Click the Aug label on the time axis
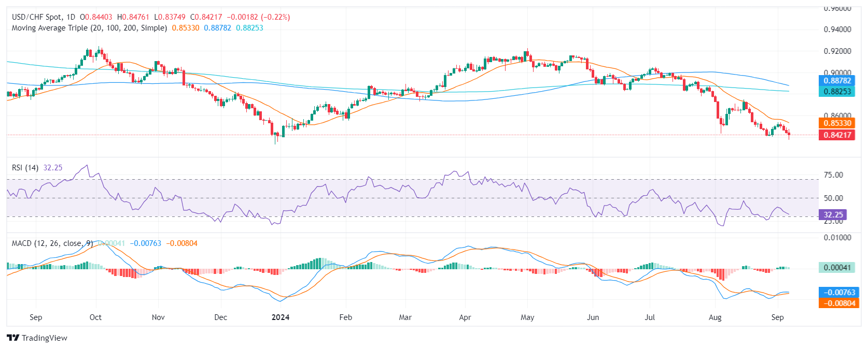 point(715,317)
